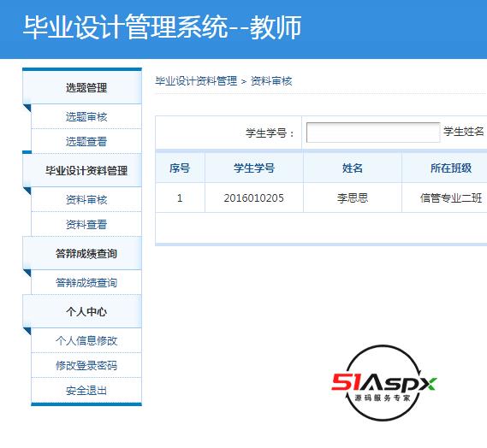
Task: Open 修改登录密码 page
Action: tap(86, 365)
